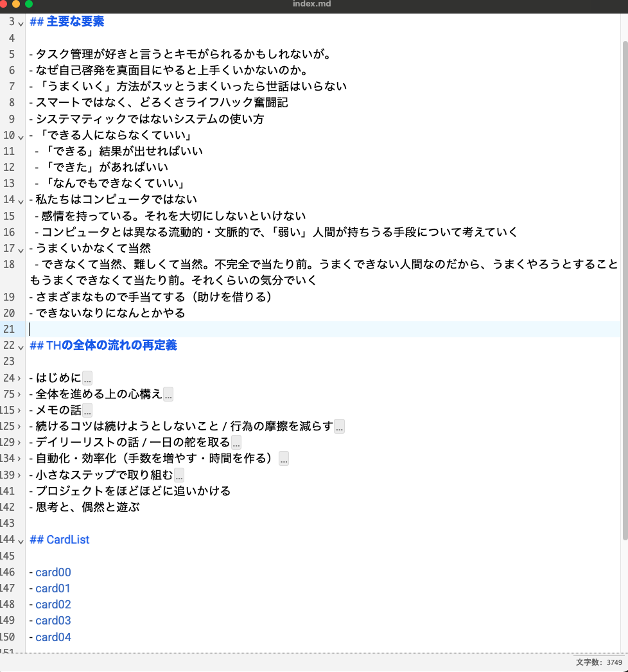The image size is (628, 672).
Task: Expand the hidden content after 小さなステップで取り組む
Action: 179,475
